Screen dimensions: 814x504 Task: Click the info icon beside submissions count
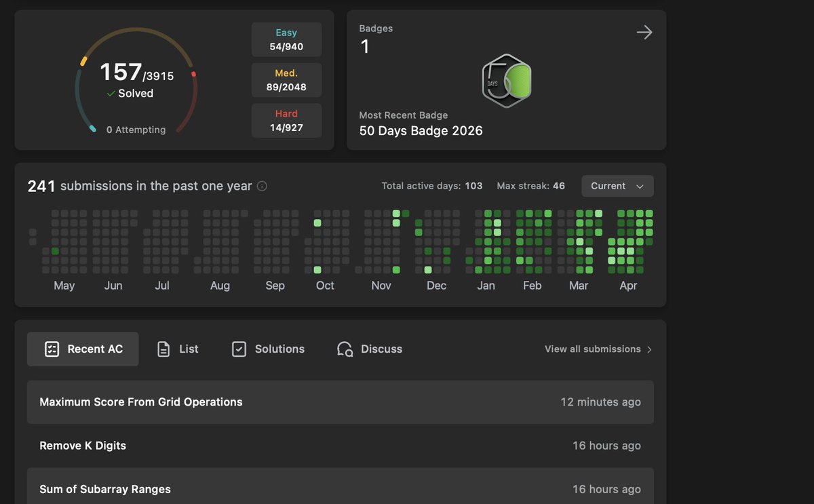(262, 186)
